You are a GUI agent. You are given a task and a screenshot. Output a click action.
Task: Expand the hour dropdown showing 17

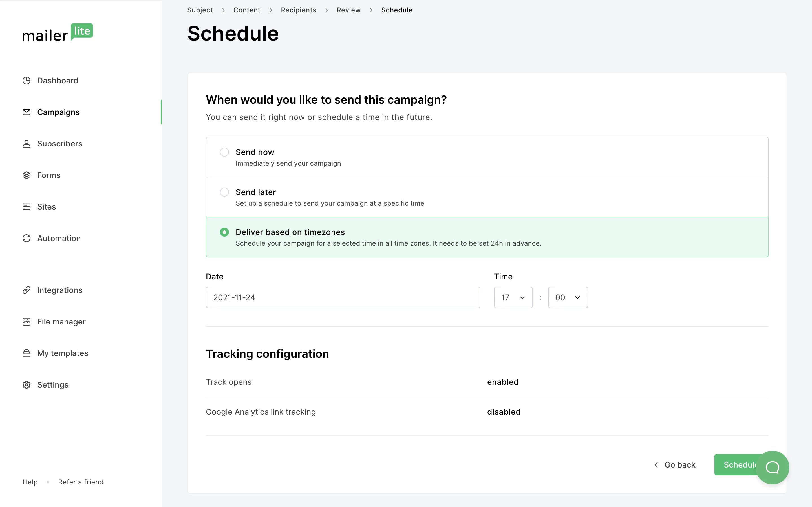point(513,297)
